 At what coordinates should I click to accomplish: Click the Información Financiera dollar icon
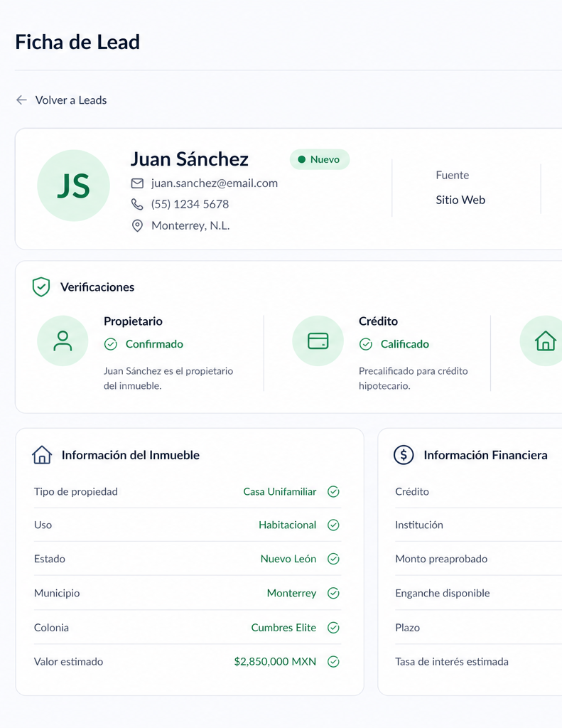click(x=404, y=455)
